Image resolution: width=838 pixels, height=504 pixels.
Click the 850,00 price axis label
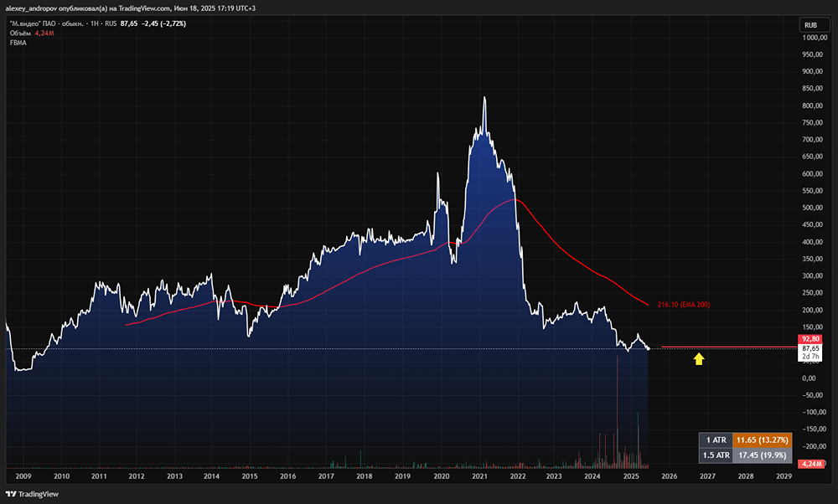pyautogui.click(x=812, y=89)
